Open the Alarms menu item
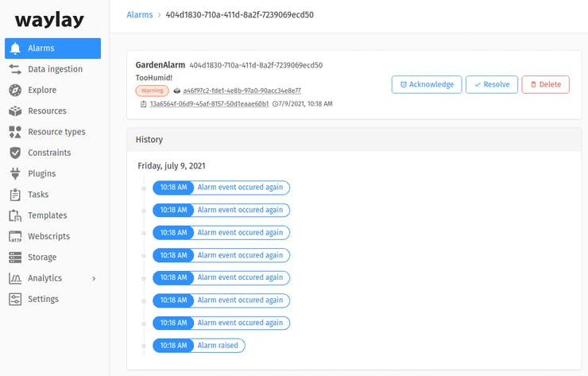 pyautogui.click(x=53, y=48)
